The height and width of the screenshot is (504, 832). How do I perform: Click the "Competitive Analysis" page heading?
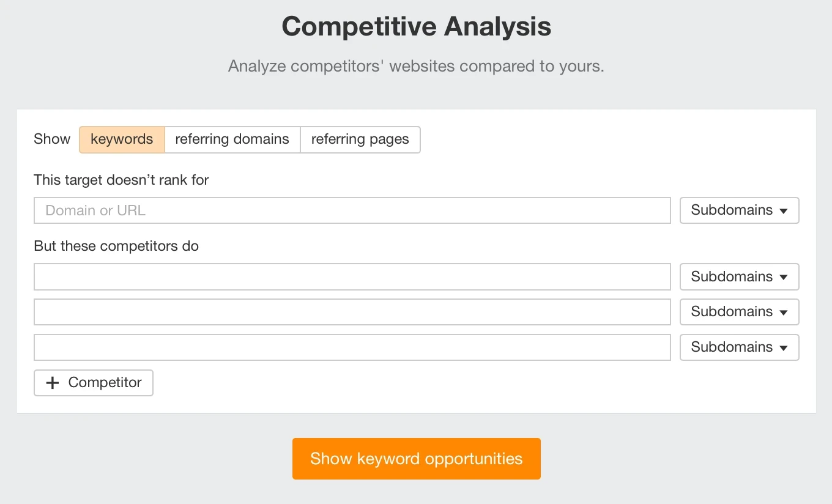[416, 27]
